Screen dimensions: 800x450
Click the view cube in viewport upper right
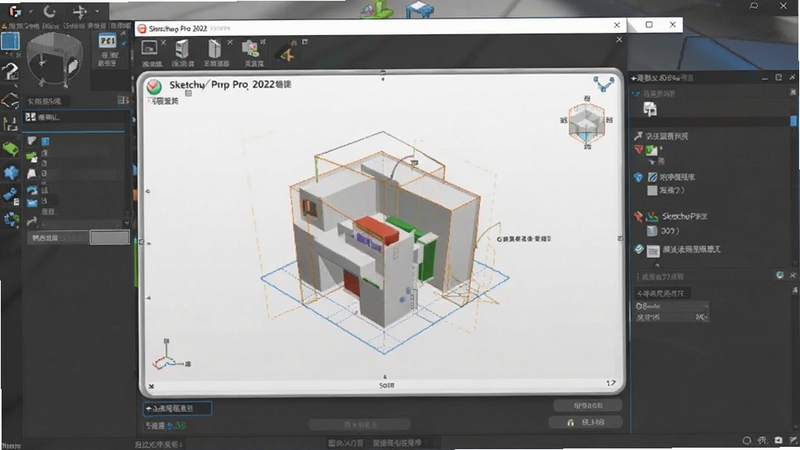pyautogui.click(x=587, y=122)
